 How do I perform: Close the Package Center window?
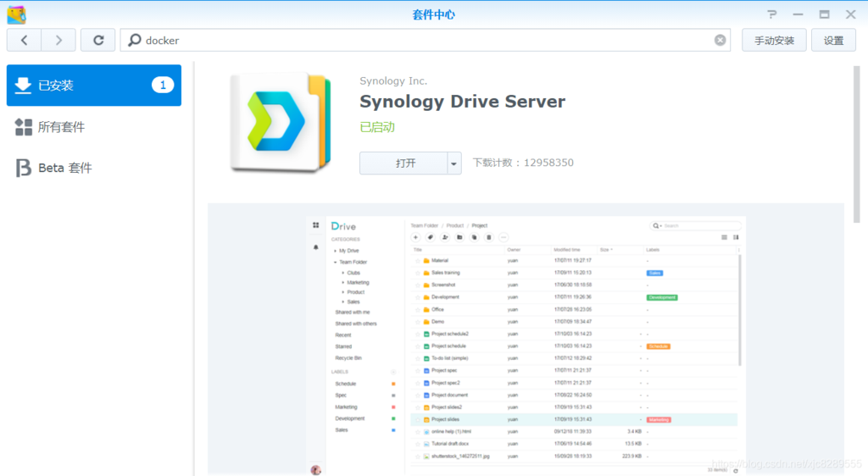tap(851, 14)
